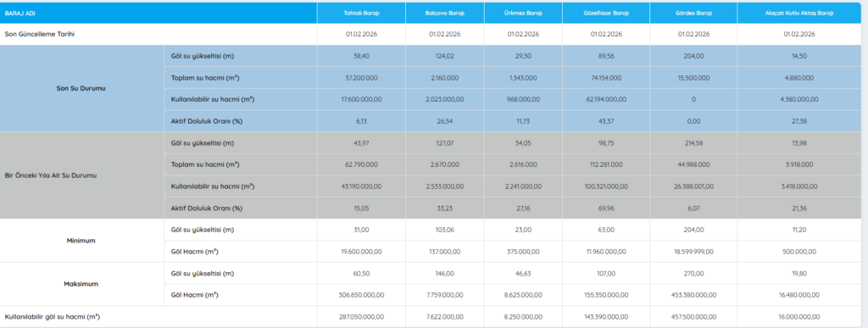Click Göl Hacmi (m³) label in Maksimum section
Viewport: 868px width, 328px height.
pos(194,295)
